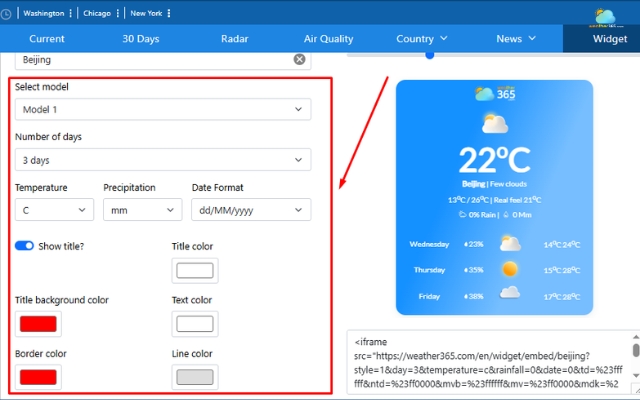Click Friday 38% precipitation value

pos(473,297)
